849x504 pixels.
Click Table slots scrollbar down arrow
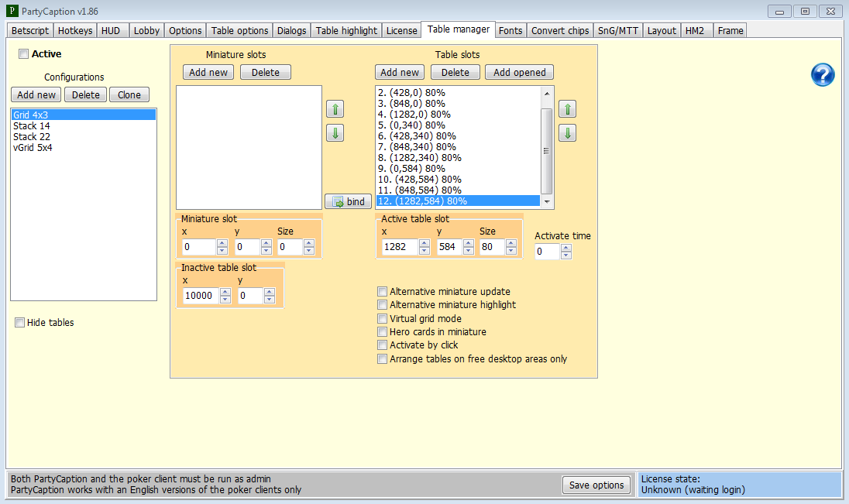547,202
